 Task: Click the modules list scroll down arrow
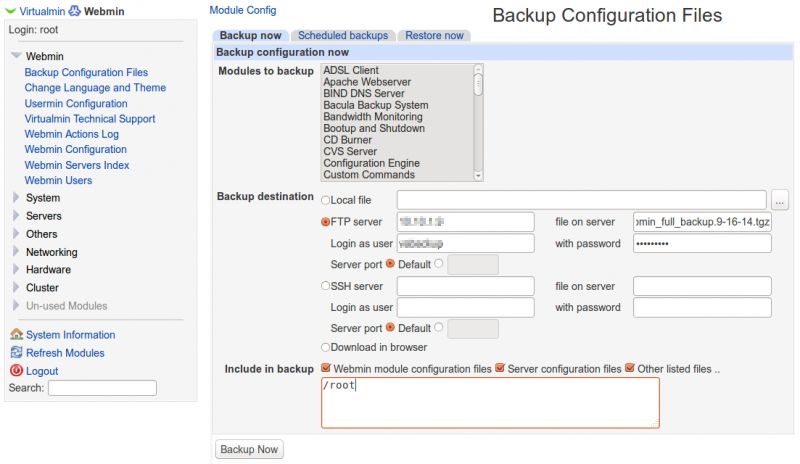click(478, 176)
